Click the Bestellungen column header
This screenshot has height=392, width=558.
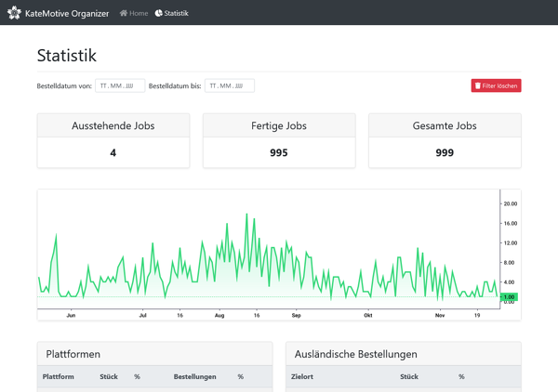tap(194, 376)
